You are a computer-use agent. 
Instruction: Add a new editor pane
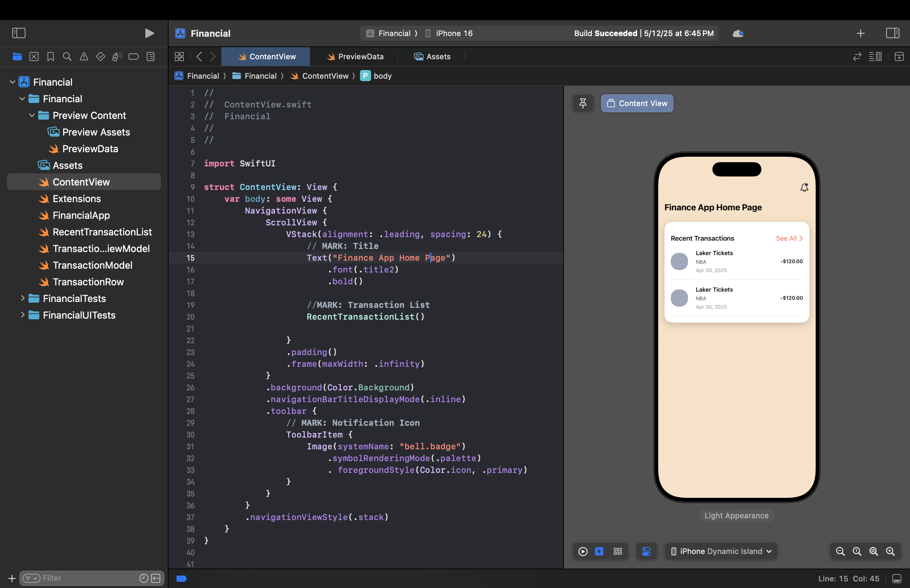tap(899, 57)
